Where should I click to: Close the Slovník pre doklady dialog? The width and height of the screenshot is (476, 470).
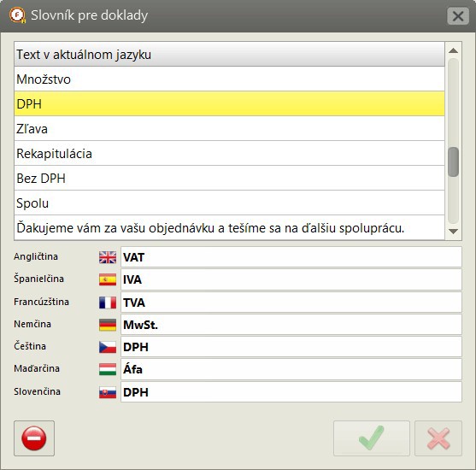pyautogui.click(x=458, y=15)
